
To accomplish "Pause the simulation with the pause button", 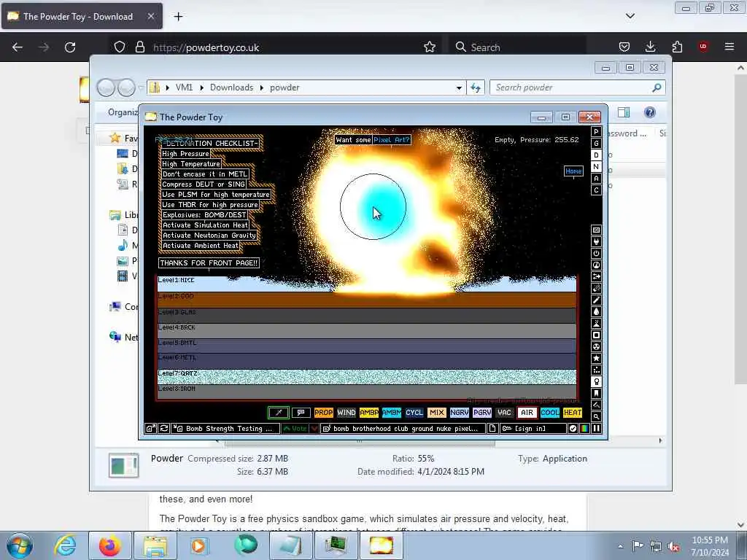I will [x=596, y=429].
